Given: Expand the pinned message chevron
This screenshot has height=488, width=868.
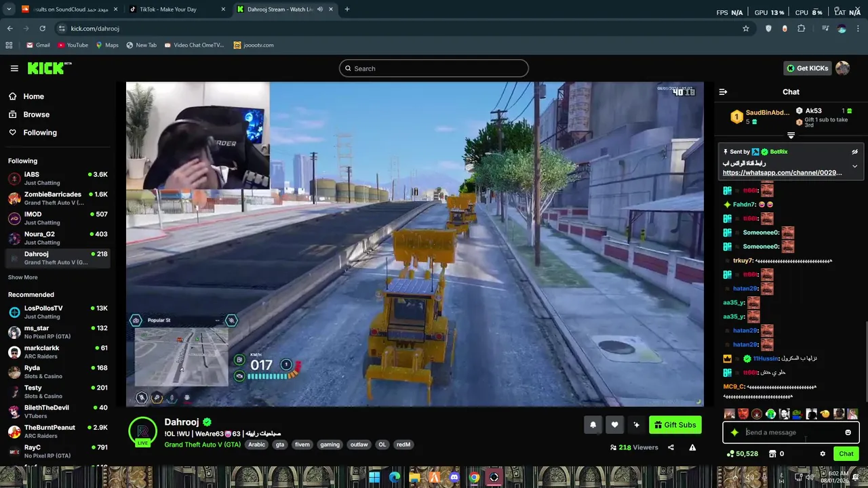Looking at the screenshot, I should 854,166.
